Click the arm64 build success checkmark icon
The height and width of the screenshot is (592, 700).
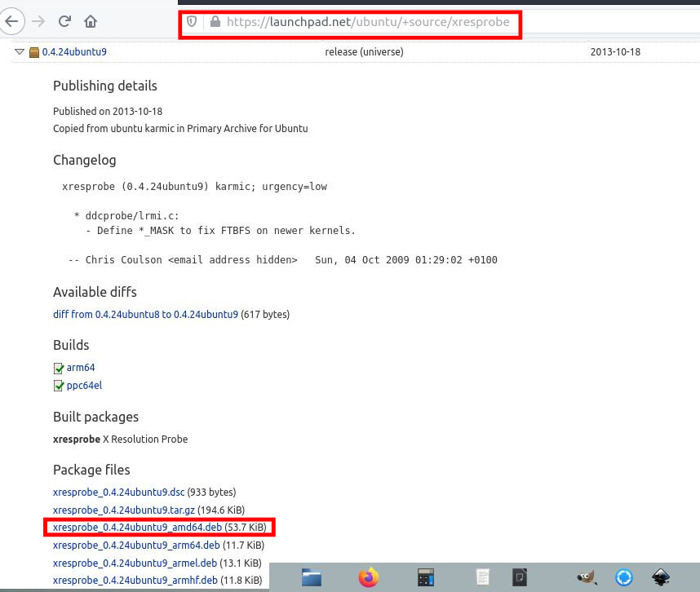coord(59,368)
